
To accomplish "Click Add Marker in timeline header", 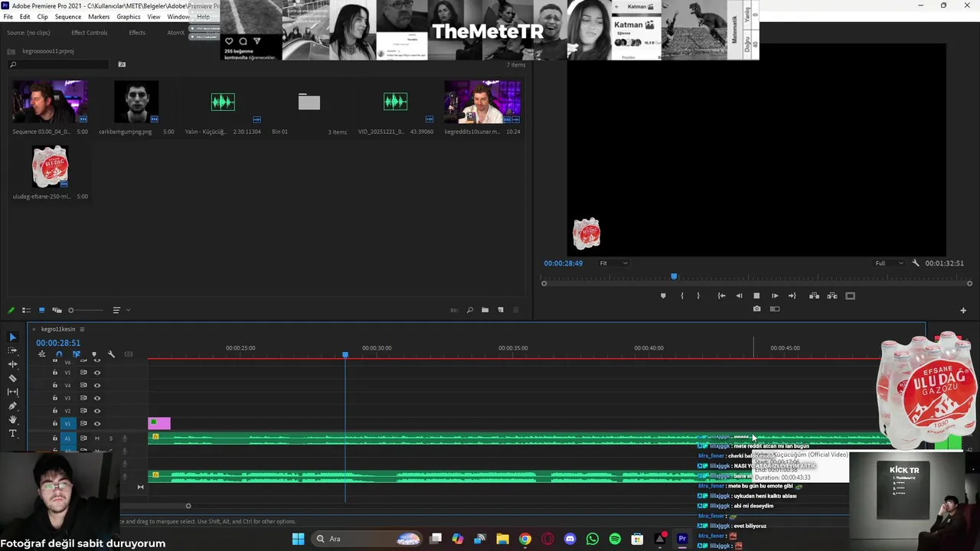I will pyautogui.click(x=93, y=354).
